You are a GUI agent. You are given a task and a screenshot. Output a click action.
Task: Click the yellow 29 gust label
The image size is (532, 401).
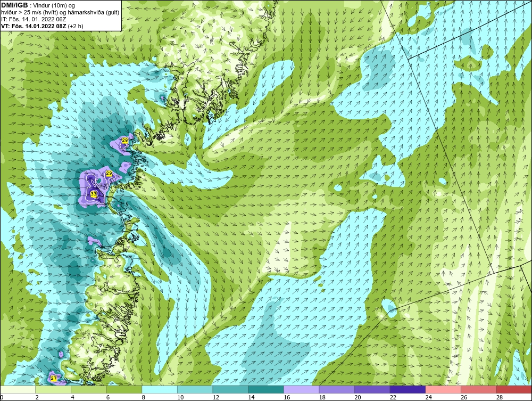point(109,173)
